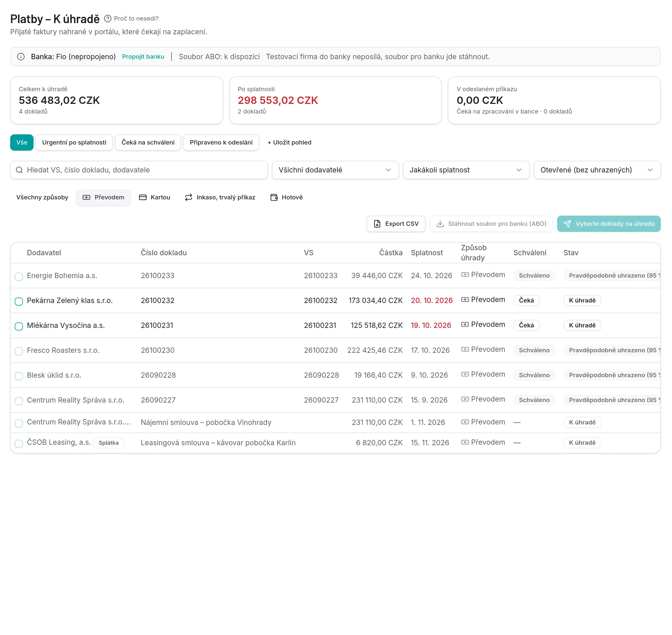Switch to the Vše view tab

click(22, 142)
